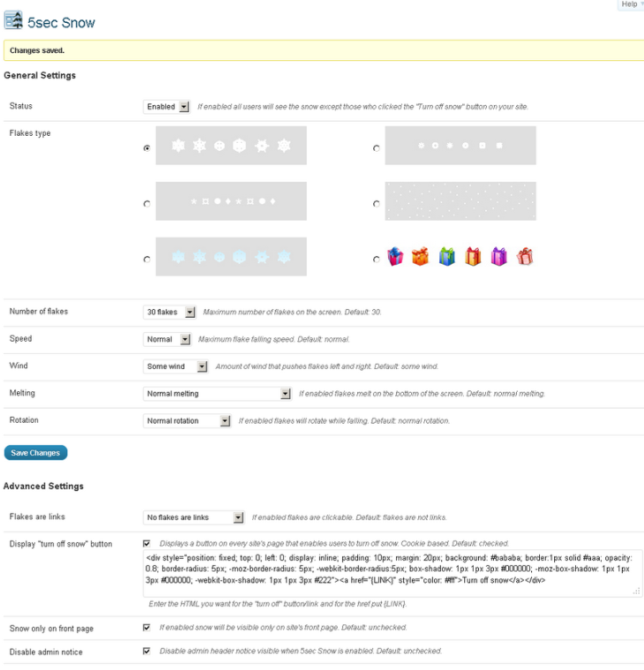Image resolution: width=644 pixels, height=670 pixels.
Task: Click the Changes saved. notice text
Action: pyautogui.click(x=37, y=50)
